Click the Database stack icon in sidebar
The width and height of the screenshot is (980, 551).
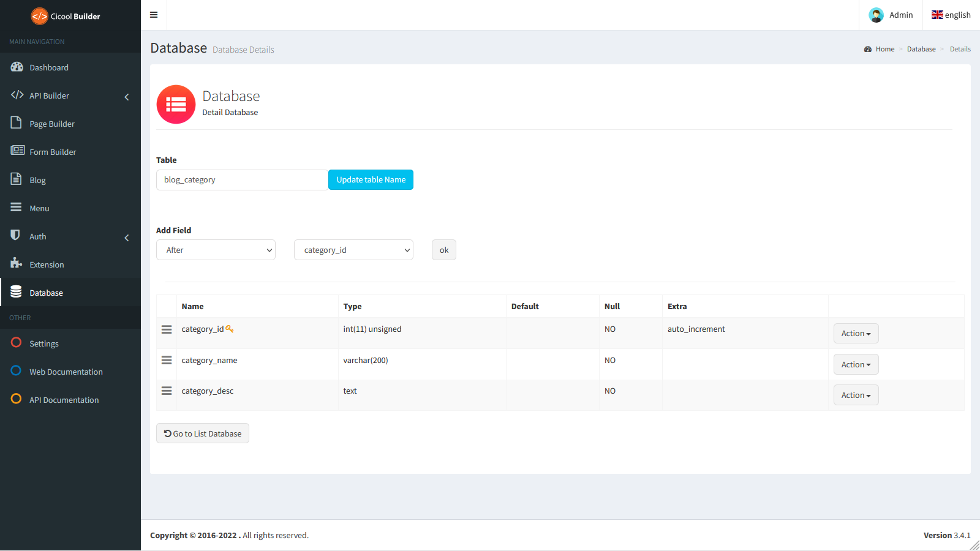tap(16, 291)
